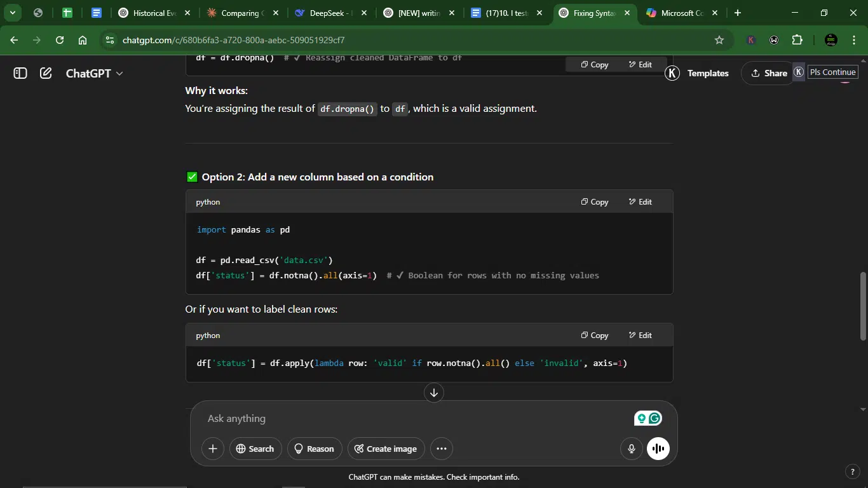Viewport: 868px width, 488px height.
Task: Open Templates from the K icon
Action: point(672,73)
